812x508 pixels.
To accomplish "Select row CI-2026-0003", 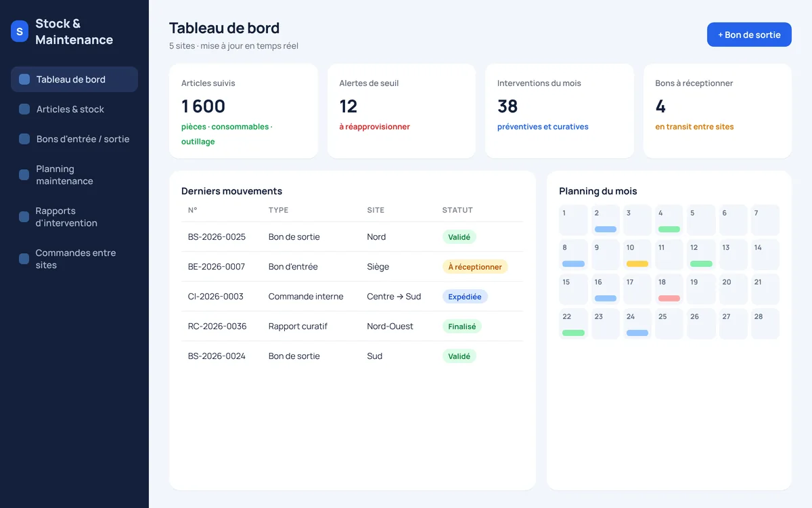I will tap(352, 297).
